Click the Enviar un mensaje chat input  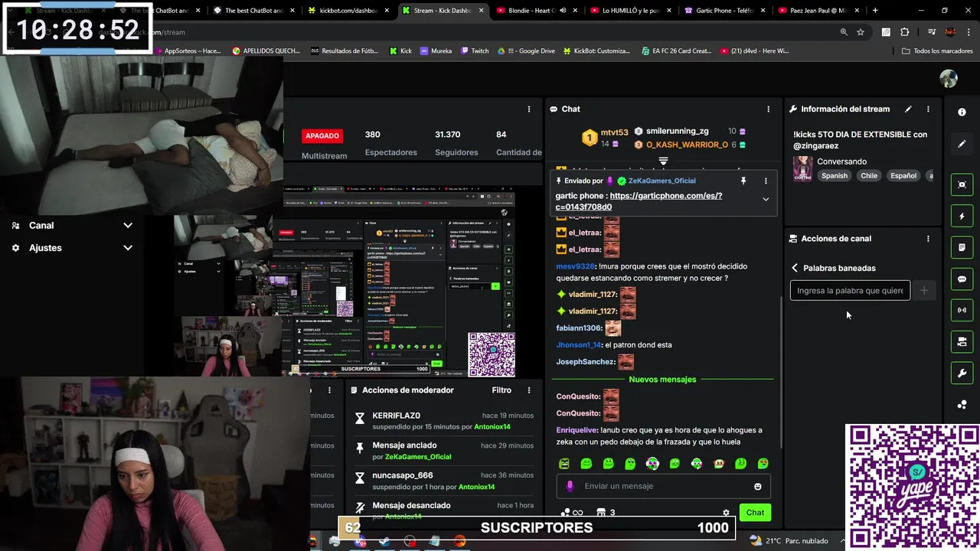click(x=665, y=486)
